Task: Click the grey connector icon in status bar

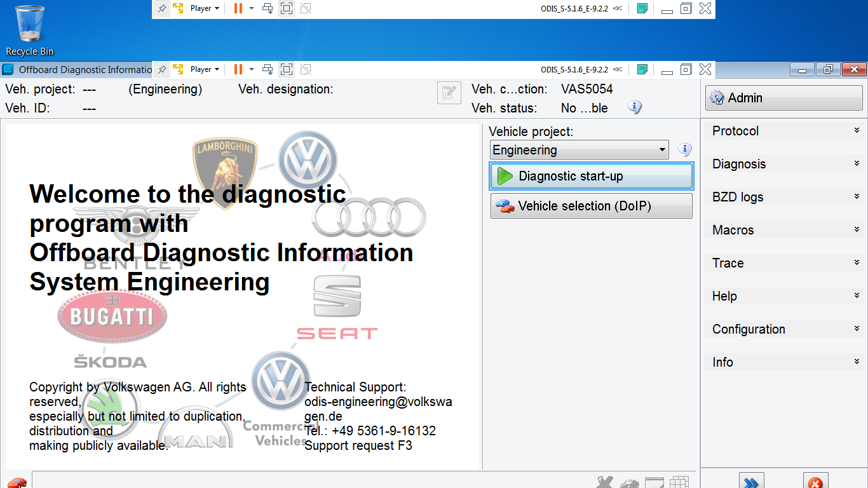Action: click(605, 482)
